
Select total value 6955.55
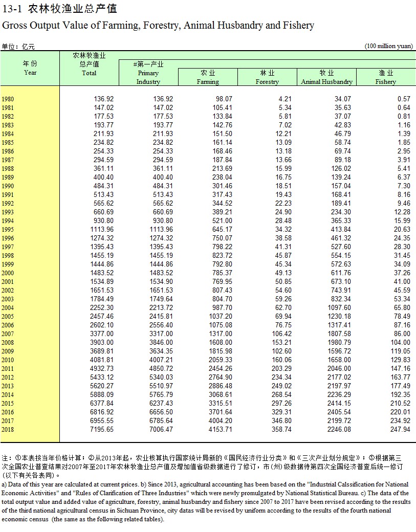pos(102,420)
